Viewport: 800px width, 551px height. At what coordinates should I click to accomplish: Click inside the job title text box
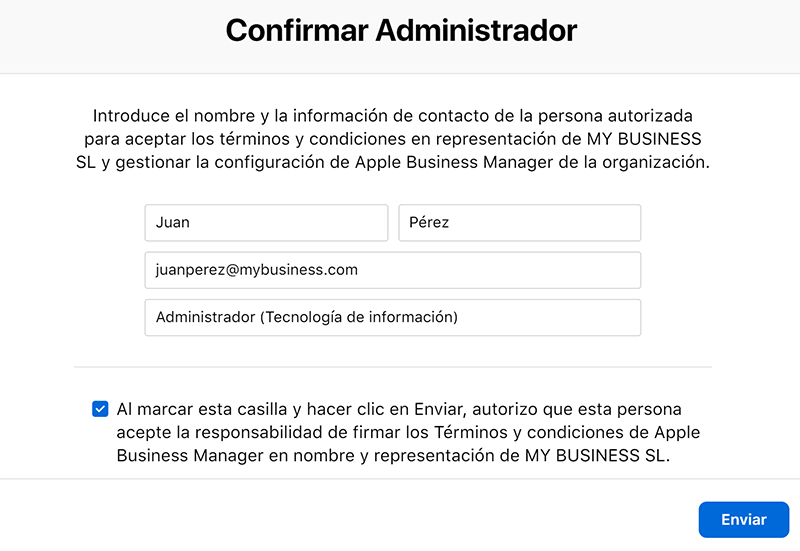click(393, 317)
